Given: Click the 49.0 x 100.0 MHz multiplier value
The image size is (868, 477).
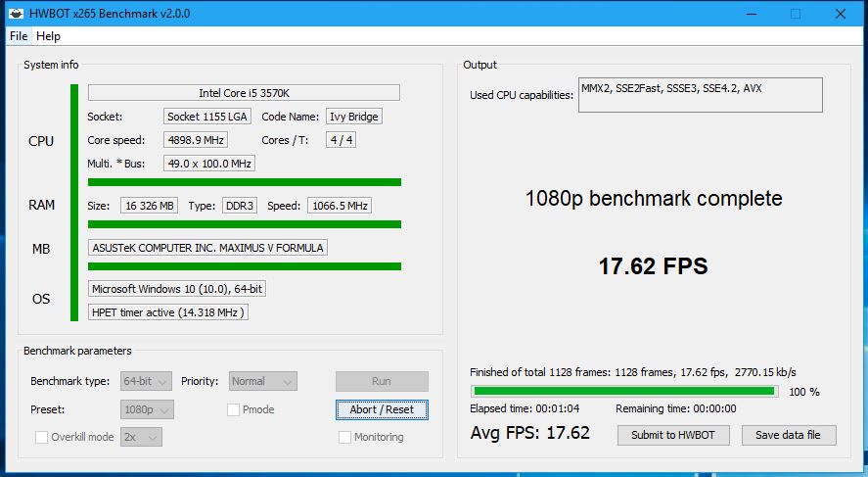Looking at the screenshot, I should [x=209, y=164].
